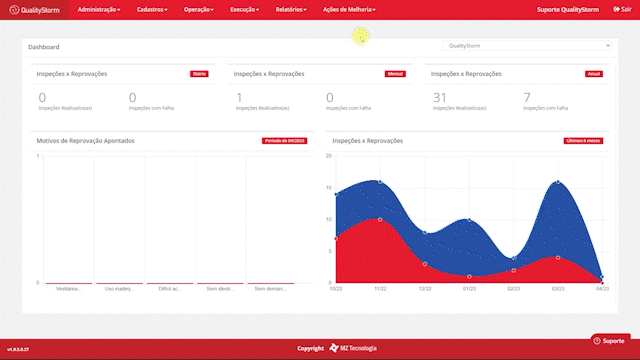
Task: Open Ações de Melhoria menu
Action: pyautogui.click(x=349, y=9)
